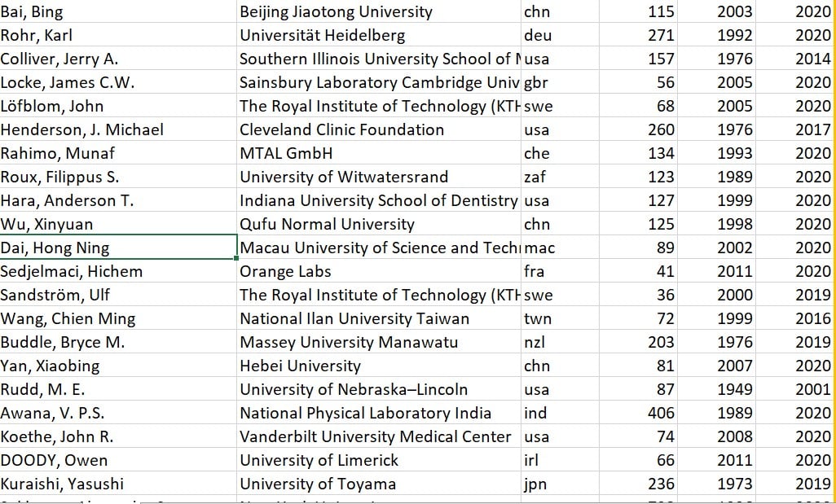Select the cell containing Bai, Bing
This screenshot has width=836, height=504.
click(118, 11)
